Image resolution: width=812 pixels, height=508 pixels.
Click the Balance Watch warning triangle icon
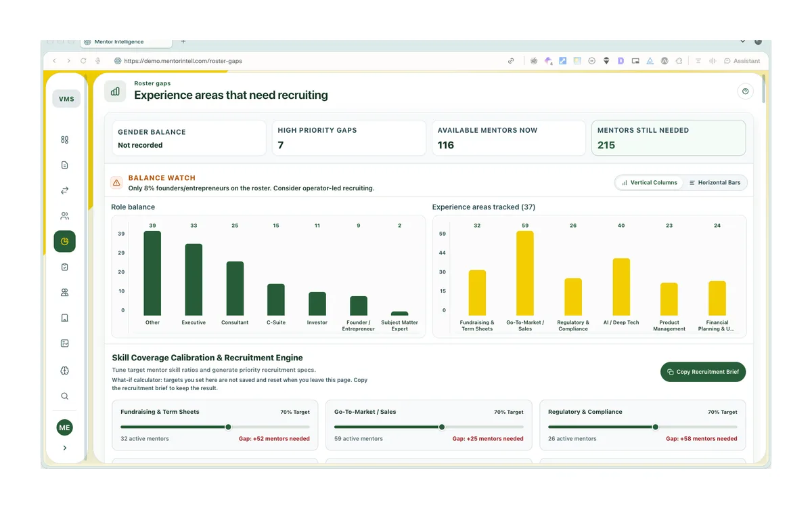(116, 183)
